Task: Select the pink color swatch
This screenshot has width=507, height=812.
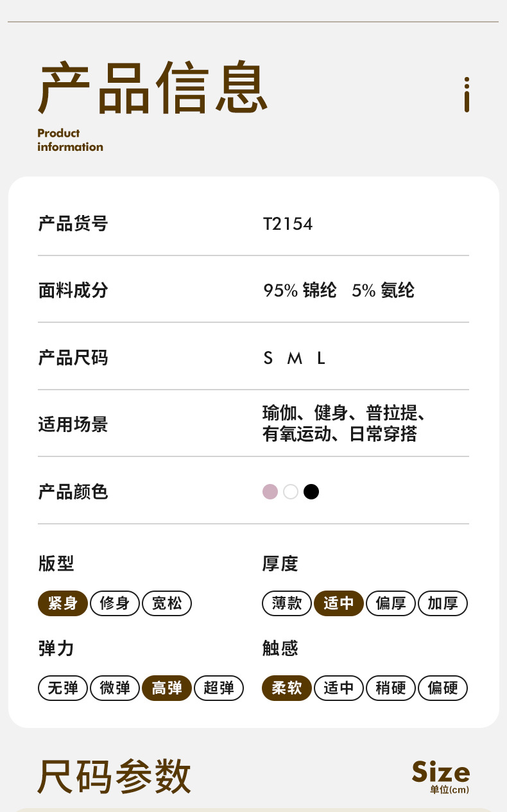Action: 270,492
